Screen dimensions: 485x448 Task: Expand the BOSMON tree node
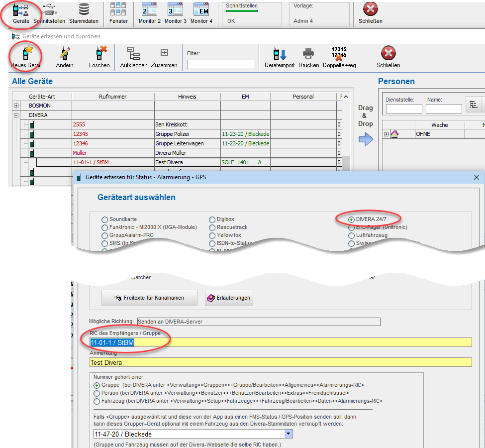16,106
